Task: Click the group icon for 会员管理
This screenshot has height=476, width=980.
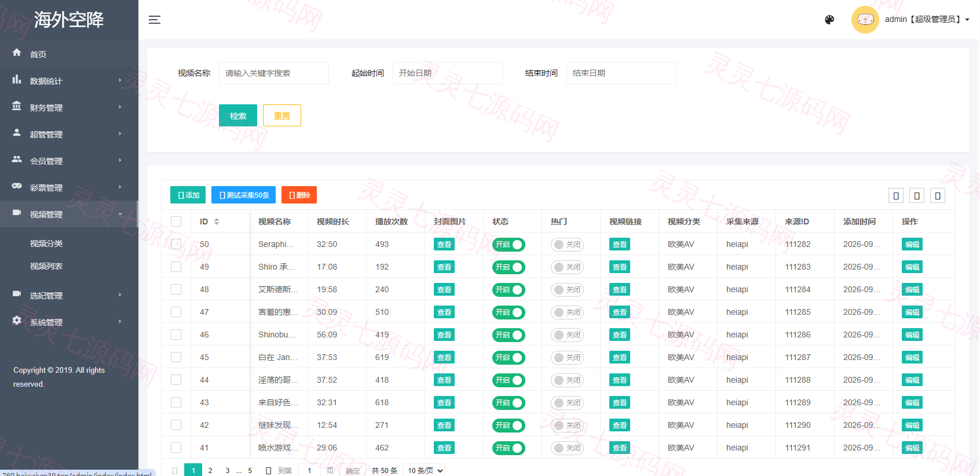Action: point(17,159)
